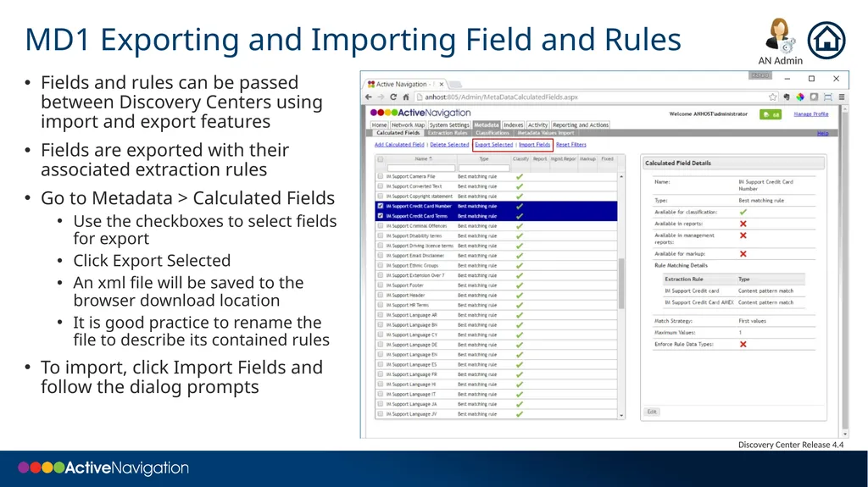
Task: Click the slide's Home icon
Action: [826, 41]
